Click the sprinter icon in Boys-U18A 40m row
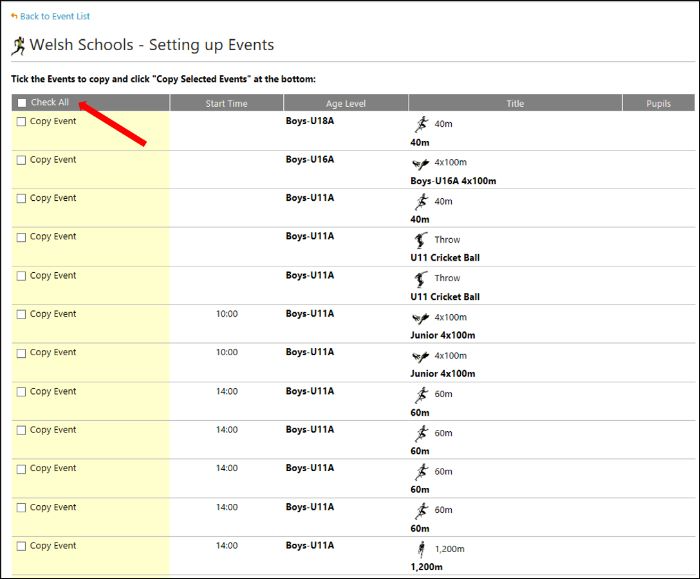 (x=421, y=124)
